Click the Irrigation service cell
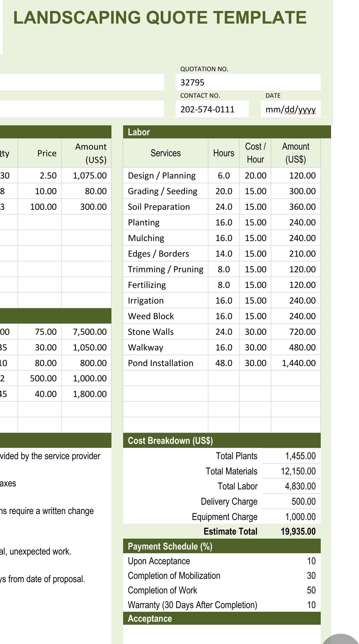This screenshot has height=644, width=359. coord(165,301)
